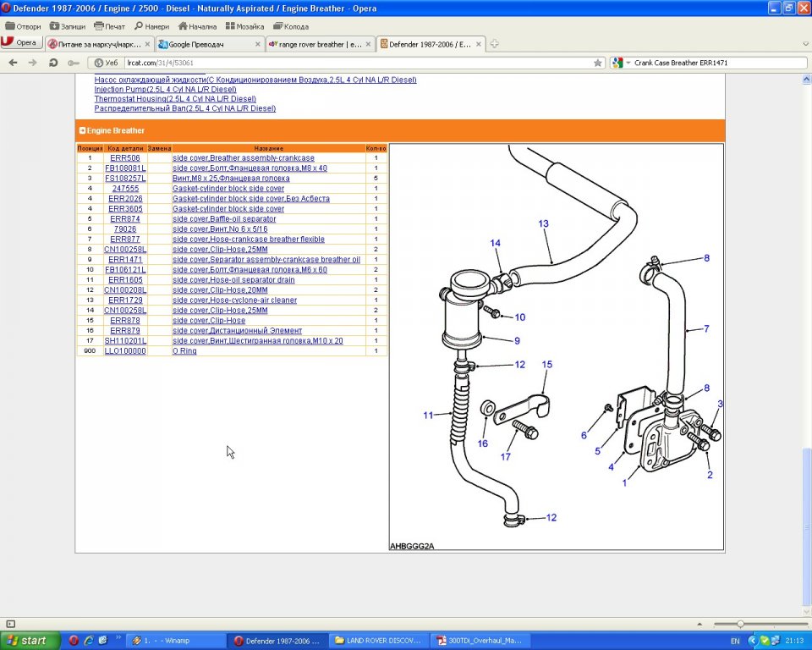Click the Find toolbar button
Image resolution: width=812 pixels, height=650 pixels.
(x=151, y=26)
